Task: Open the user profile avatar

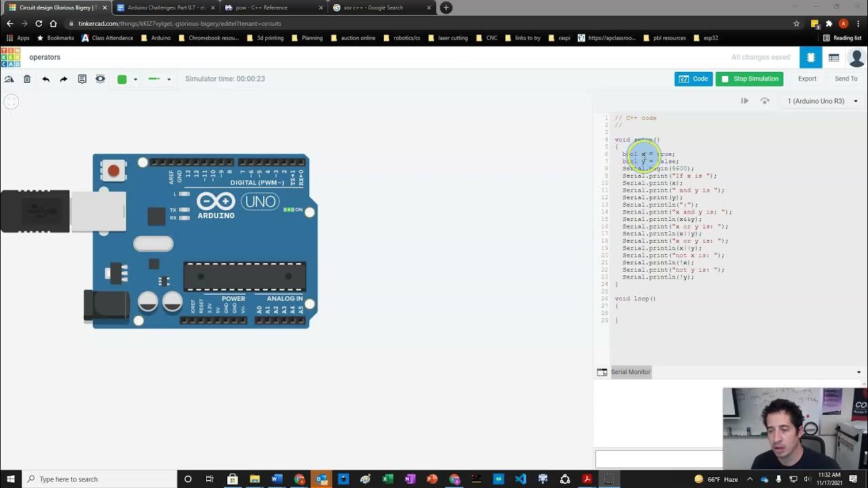Action: pyautogui.click(x=856, y=58)
